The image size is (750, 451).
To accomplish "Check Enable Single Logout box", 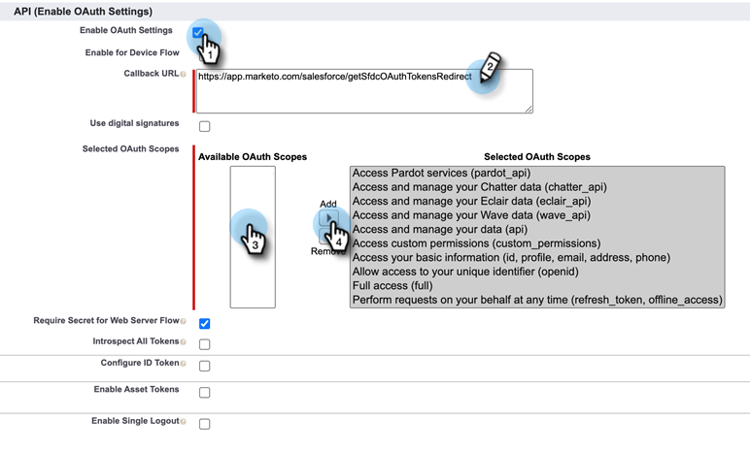I will tap(204, 424).
